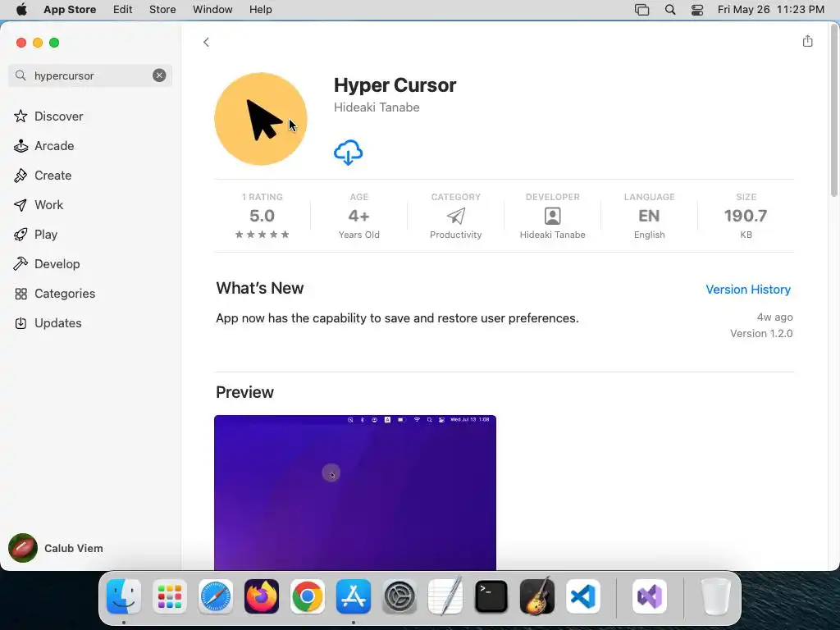Click the date and time display
This screenshot has height=630, width=840.
coord(770,10)
